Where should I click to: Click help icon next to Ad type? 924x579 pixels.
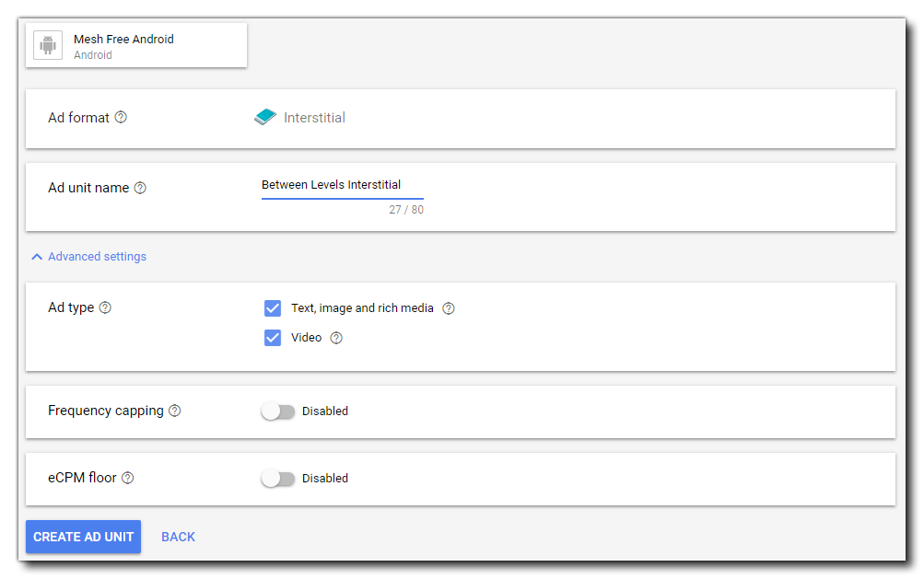pos(105,307)
